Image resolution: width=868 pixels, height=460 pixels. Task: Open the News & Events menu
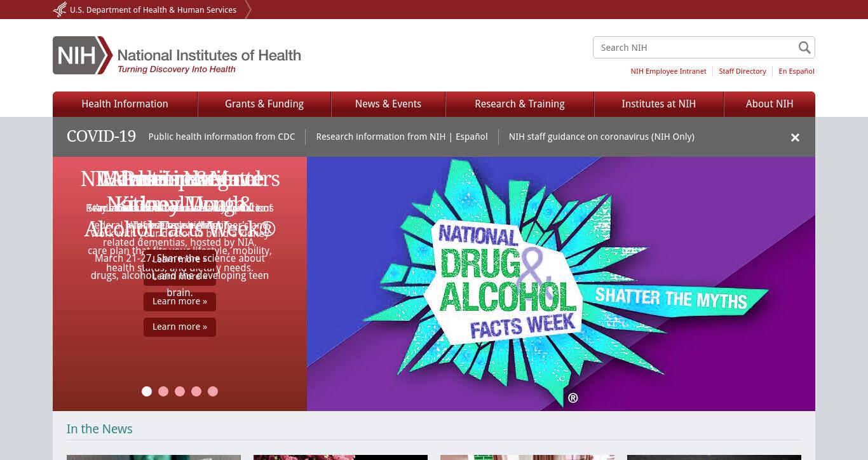click(388, 104)
